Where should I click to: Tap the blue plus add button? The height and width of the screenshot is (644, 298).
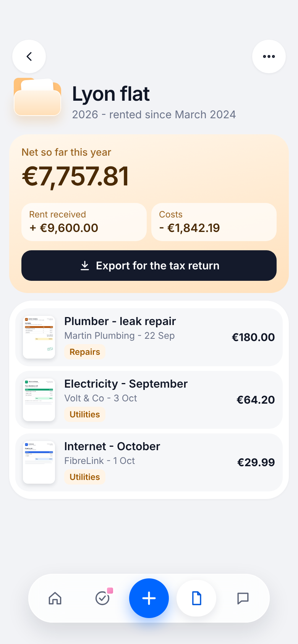tap(149, 598)
